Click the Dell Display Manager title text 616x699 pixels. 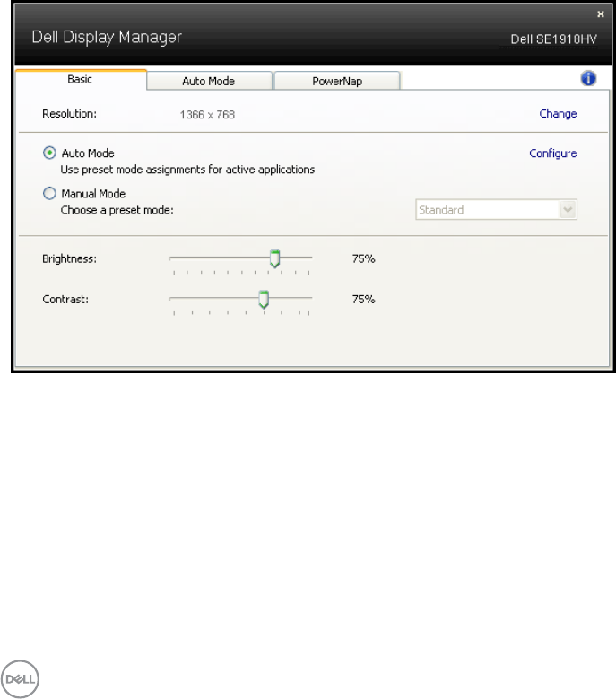tap(107, 37)
